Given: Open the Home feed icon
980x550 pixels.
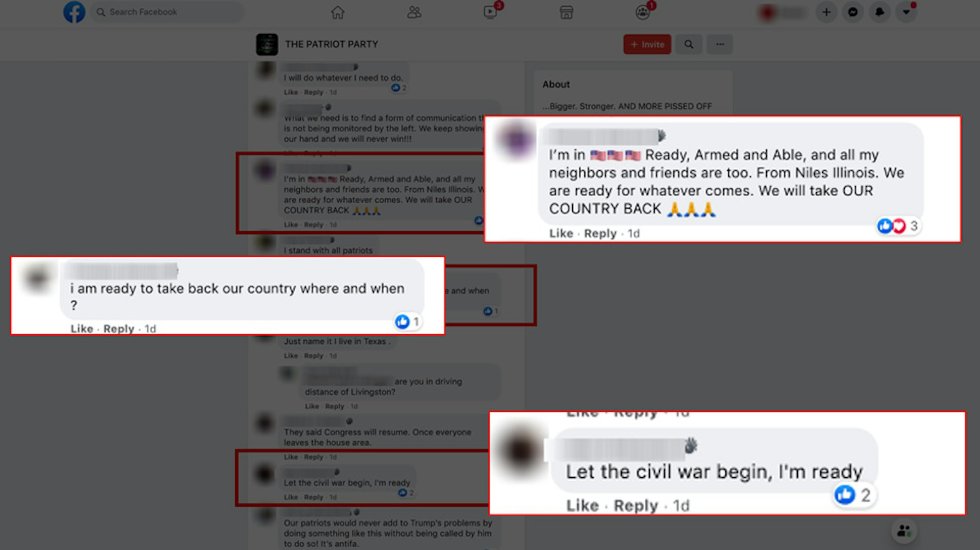Looking at the screenshot, I should pos(337,12).
